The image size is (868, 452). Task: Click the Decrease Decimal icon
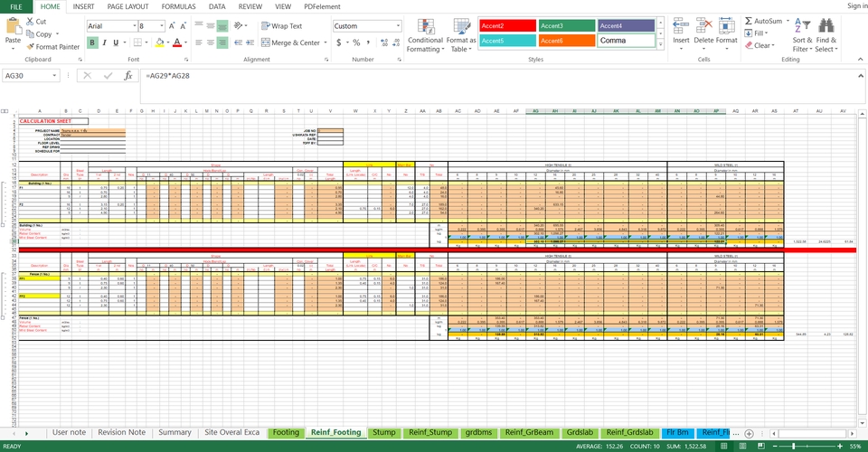tap(396, 42)
